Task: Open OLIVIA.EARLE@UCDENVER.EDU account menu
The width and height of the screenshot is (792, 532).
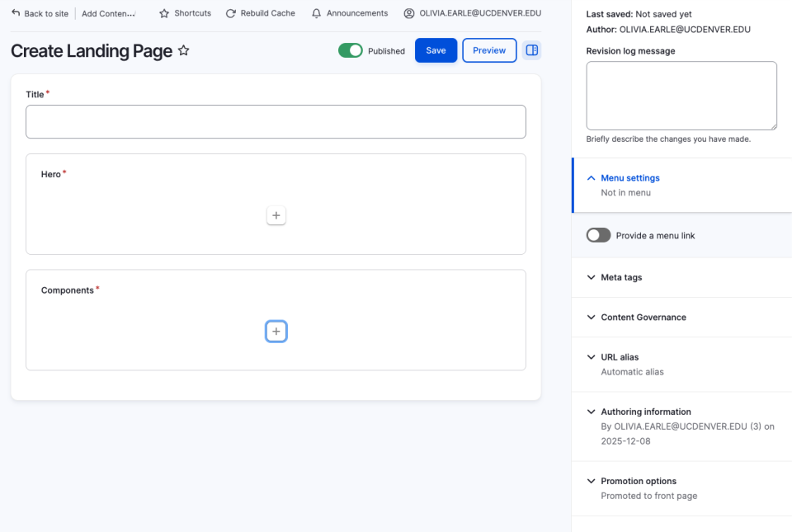Action: [x=473, y=14]
